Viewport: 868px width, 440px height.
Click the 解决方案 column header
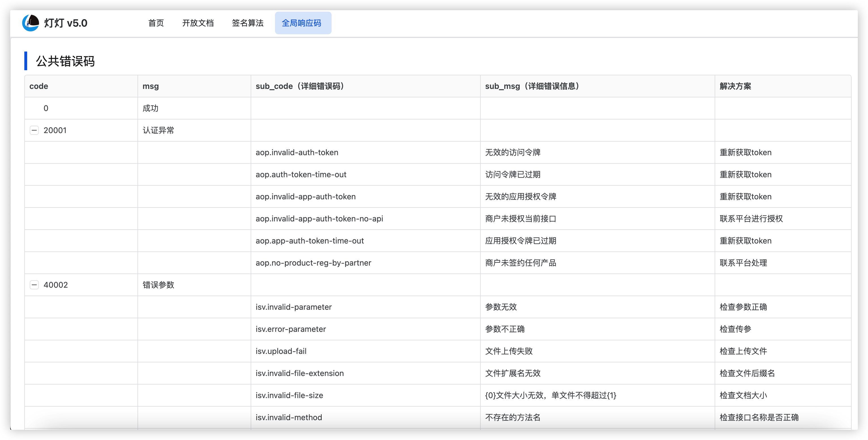(x=735, y=86)
